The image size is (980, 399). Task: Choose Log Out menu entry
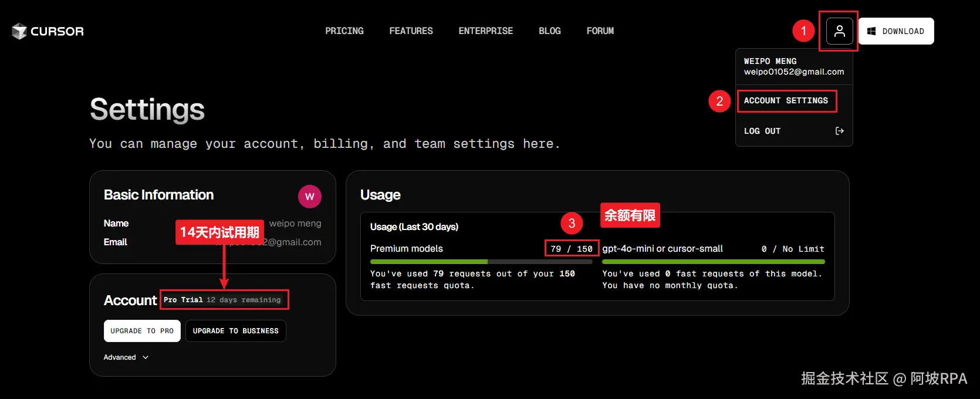pos(793,131)
